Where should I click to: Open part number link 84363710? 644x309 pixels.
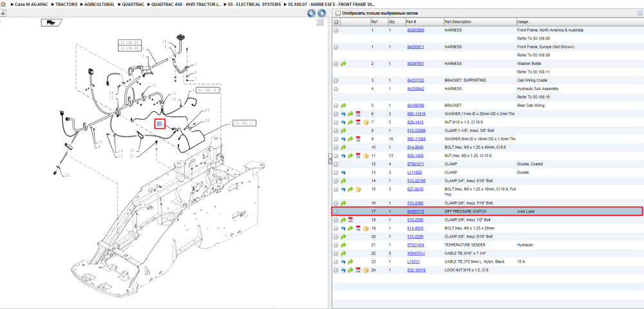(x=415, y=211)
